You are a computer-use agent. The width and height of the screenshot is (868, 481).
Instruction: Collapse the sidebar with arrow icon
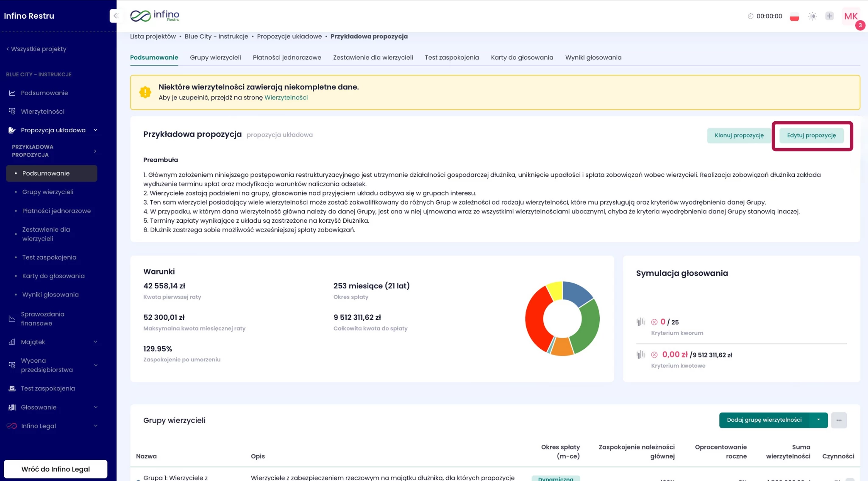pos(115,16)
